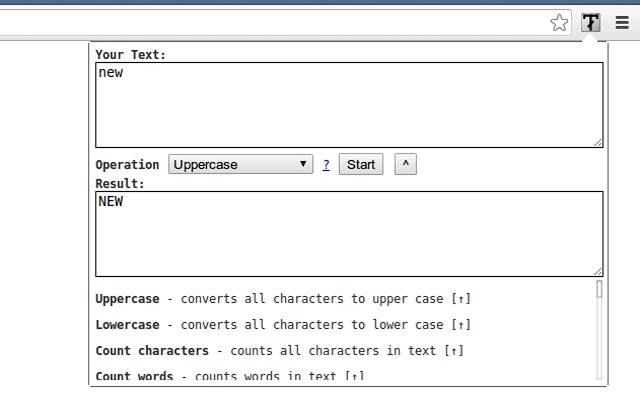The image size is (640, 400).
Task: Click inside the Result text area
Action: click(349, 234)
